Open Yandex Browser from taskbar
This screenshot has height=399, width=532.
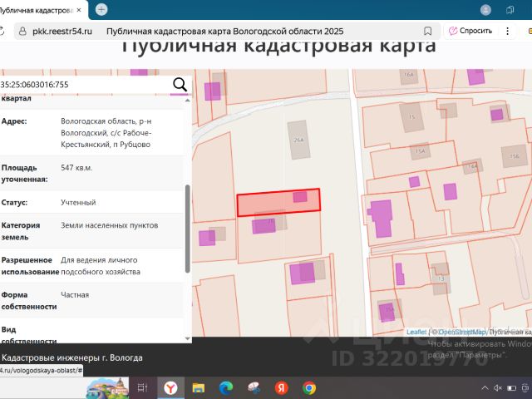point(170,387)
